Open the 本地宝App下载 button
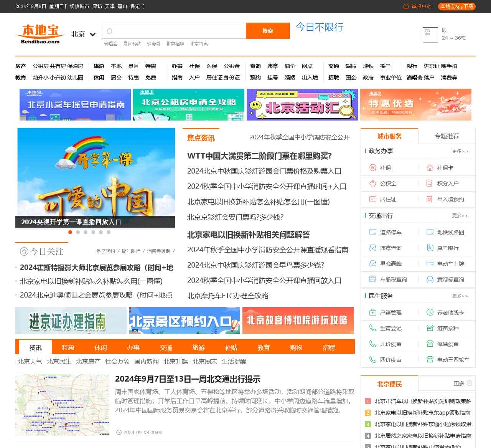This screenshot has height=448, width=491. (x=456, y=6)
